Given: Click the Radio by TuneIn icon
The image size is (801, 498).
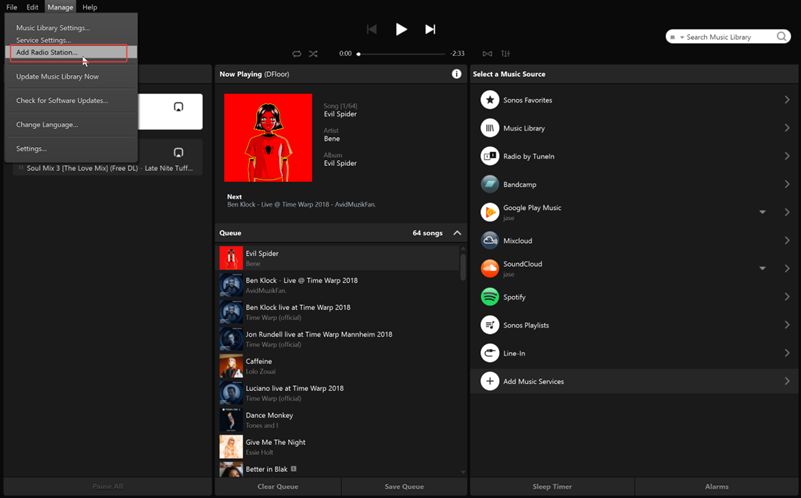Looking at the screenshot, I should (489, 156).
